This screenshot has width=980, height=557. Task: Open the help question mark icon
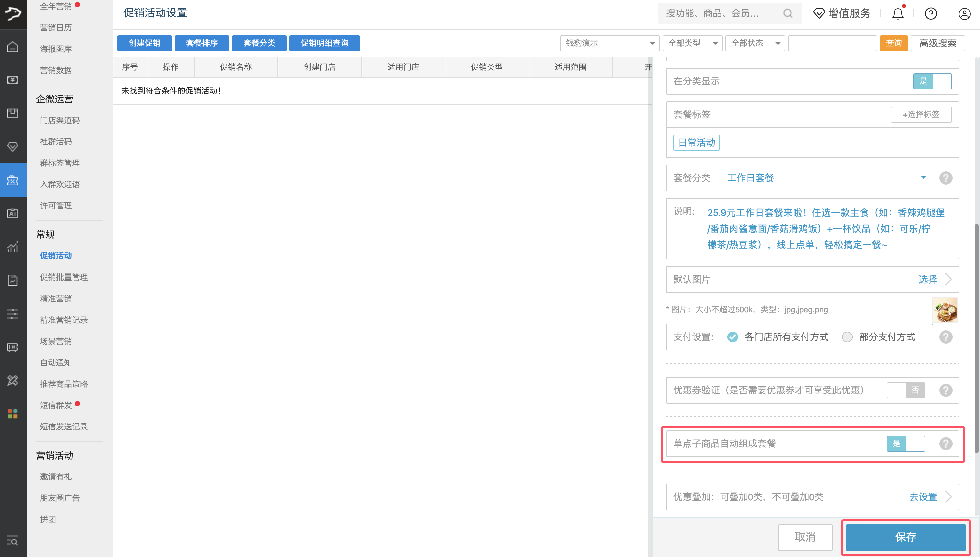point(931,14)
